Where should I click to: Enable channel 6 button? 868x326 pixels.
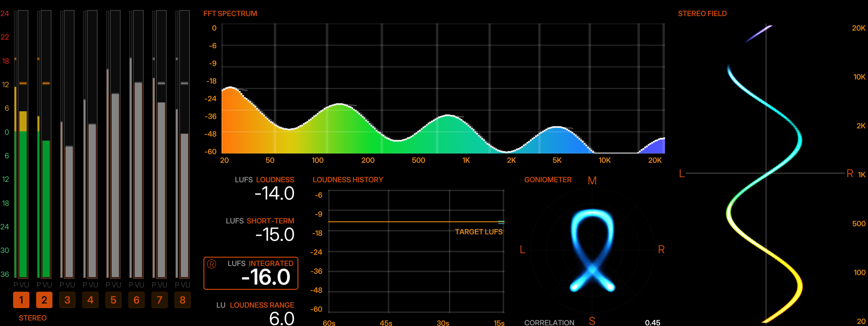(x=137, y=300)
